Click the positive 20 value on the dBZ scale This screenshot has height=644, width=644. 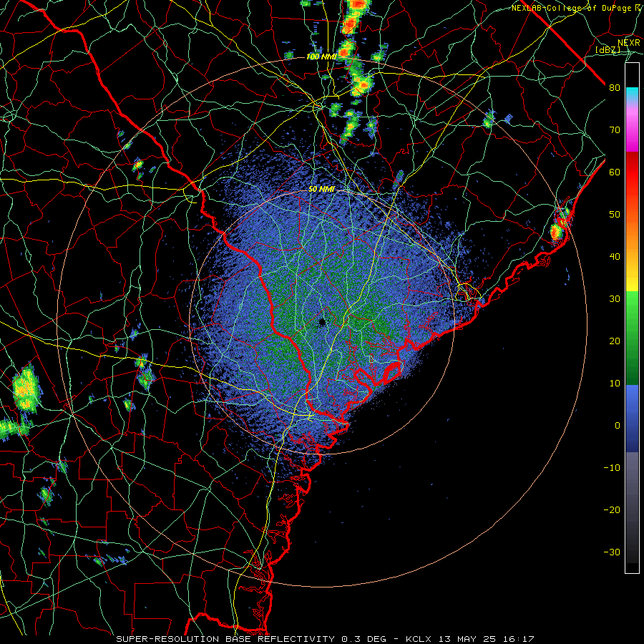615,341
